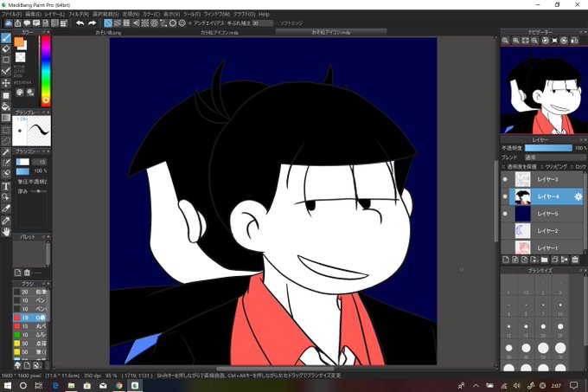
Task: Click the Redo arrow in the toolbar
Action: pos(92,23)
